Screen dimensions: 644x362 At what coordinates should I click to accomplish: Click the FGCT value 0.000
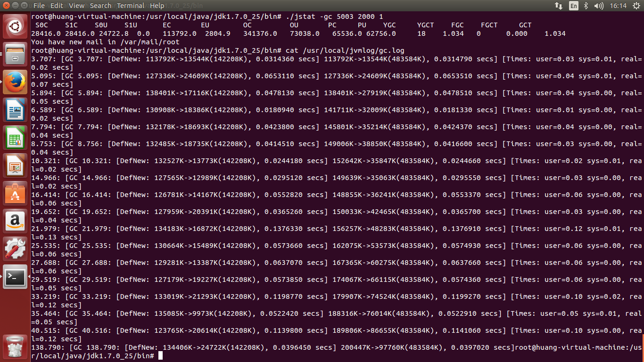(x=517, y=33)
